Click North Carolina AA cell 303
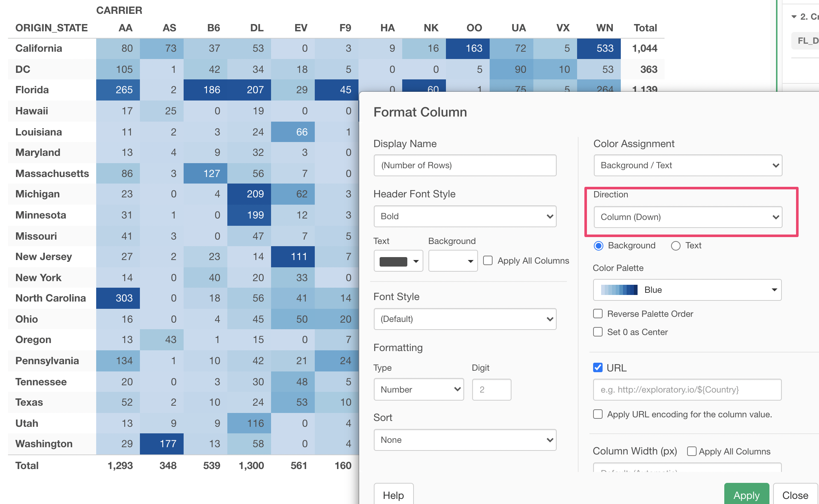Screen dimensions: 819x504 pos(118,298)
